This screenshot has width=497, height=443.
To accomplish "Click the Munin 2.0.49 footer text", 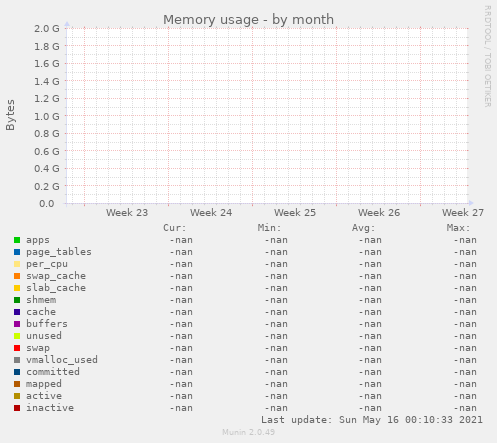I will (x=248, y=432).
